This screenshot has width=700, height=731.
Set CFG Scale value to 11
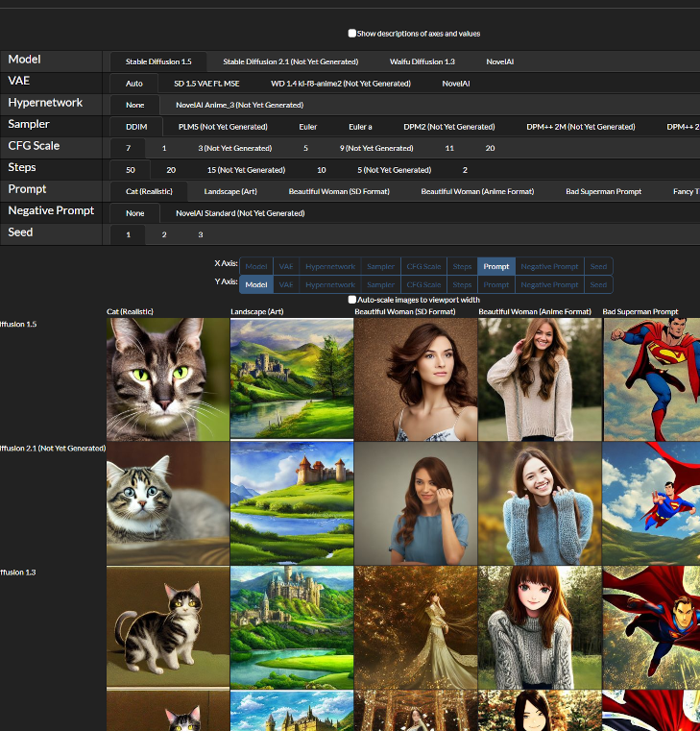(x=448, y=148)
